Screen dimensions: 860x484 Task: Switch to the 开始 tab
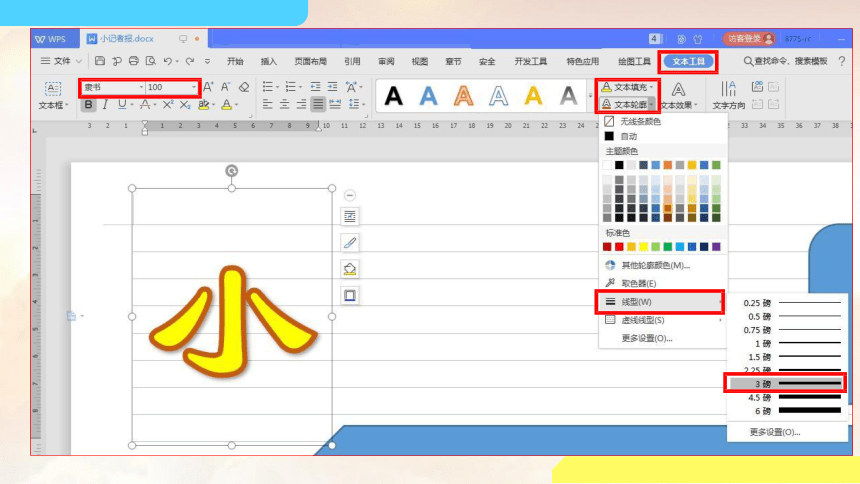(235, 61)
